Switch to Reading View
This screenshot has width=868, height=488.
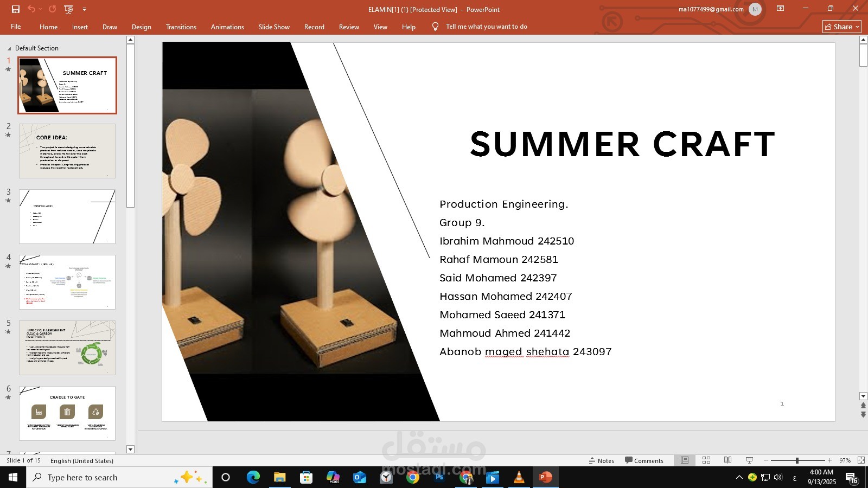tap(728, 460)
